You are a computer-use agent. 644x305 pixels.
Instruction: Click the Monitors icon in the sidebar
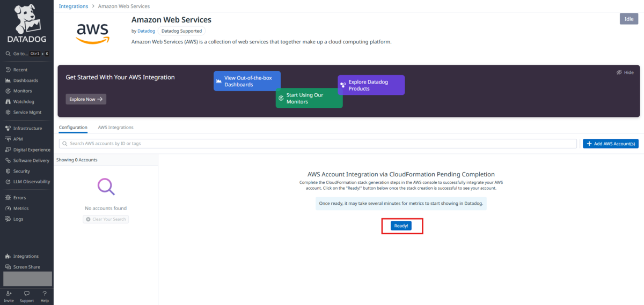[8, 91]
